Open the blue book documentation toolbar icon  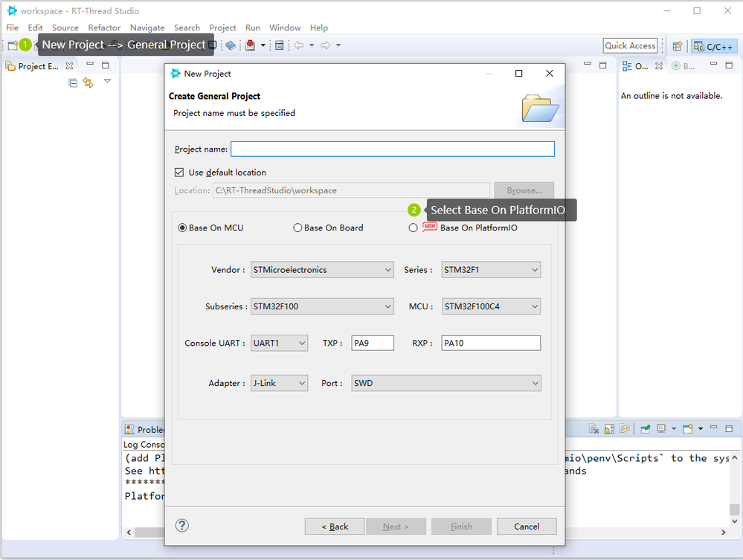click(231, 45)
